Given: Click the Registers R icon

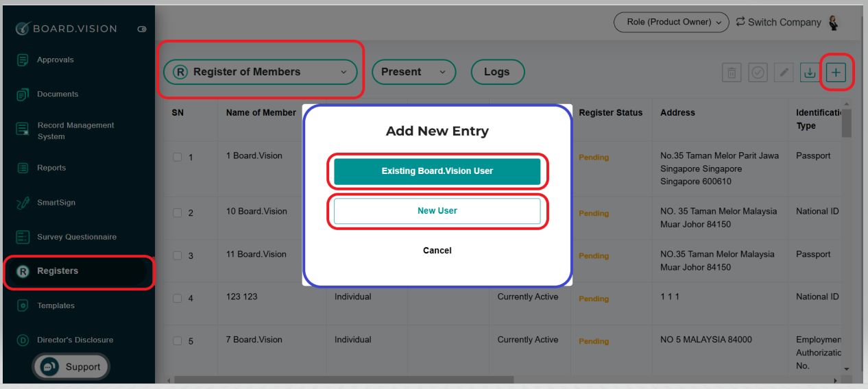Looking at the screenshot, I should 23,271.
